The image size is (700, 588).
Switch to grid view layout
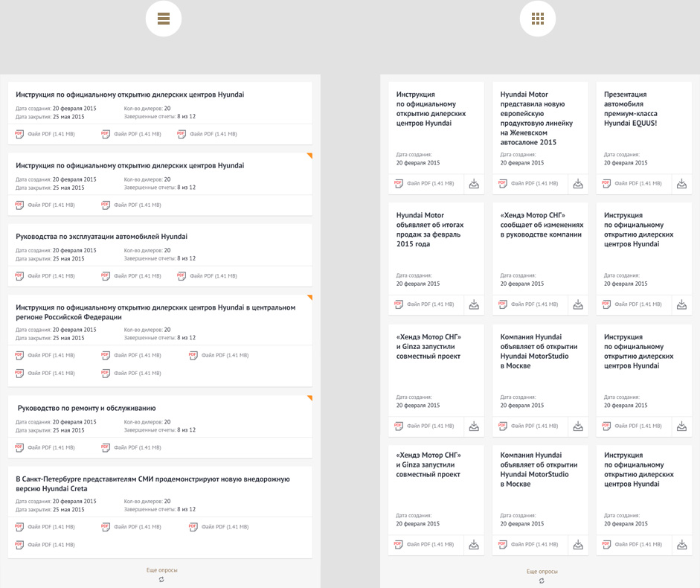(538, 19)
